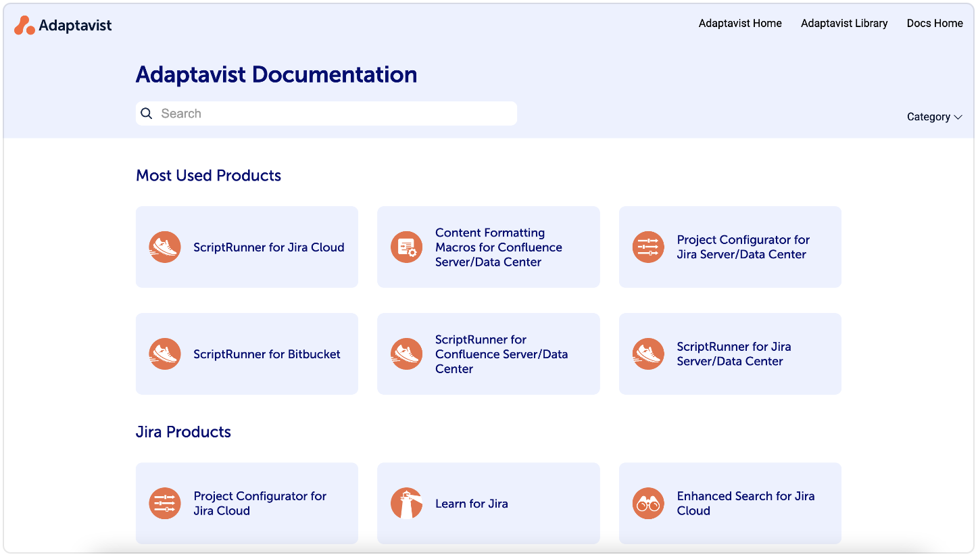Click the search magnifier icon

point(146,114)
